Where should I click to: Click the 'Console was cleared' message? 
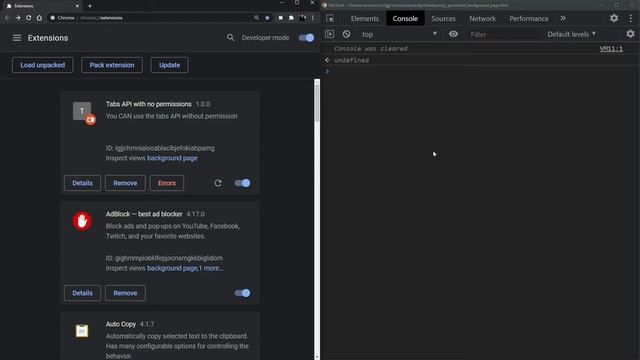pos(371,49)
